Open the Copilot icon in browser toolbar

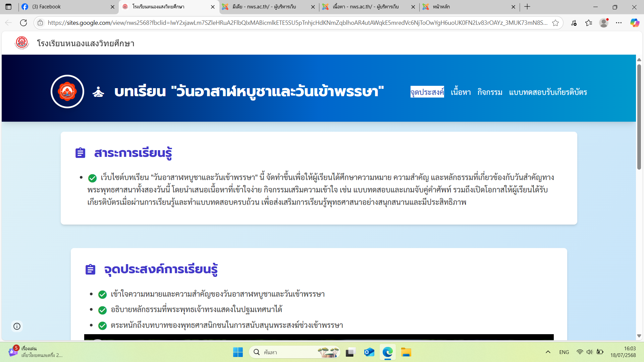point(634,23)
